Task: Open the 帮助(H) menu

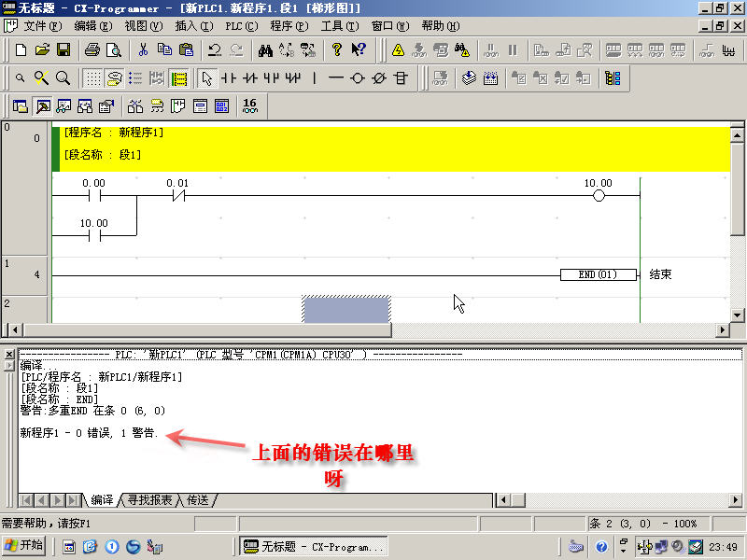Action: 441,26
